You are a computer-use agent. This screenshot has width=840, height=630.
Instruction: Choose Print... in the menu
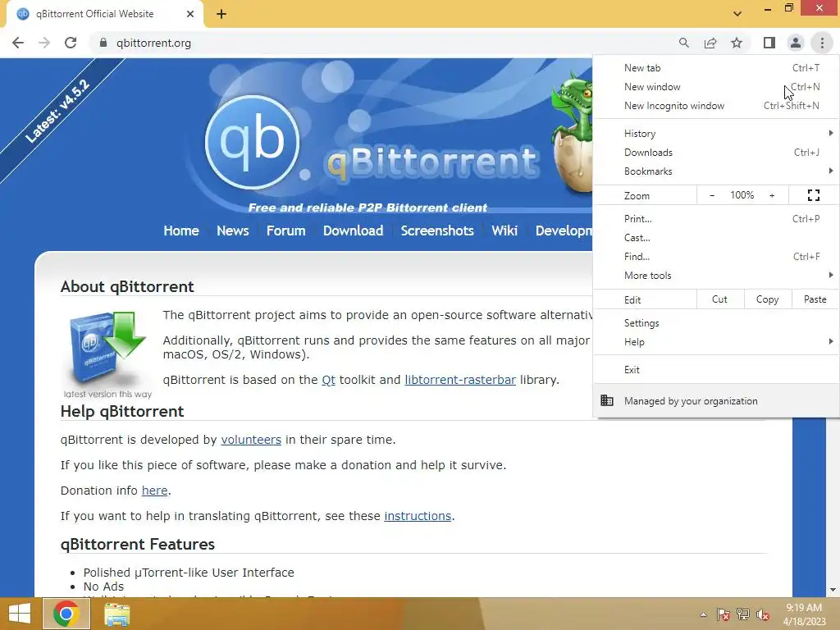pyautogui.click(x=716, y=218)
